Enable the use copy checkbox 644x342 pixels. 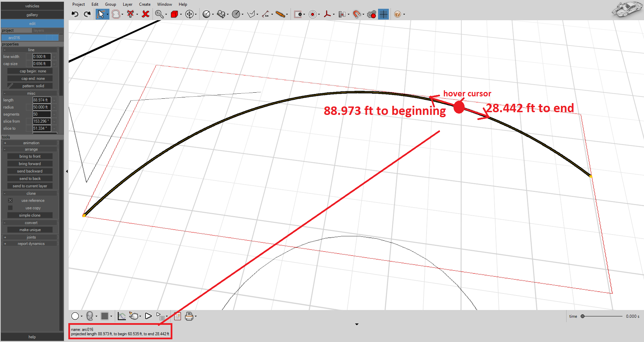[x=10, y=208]
